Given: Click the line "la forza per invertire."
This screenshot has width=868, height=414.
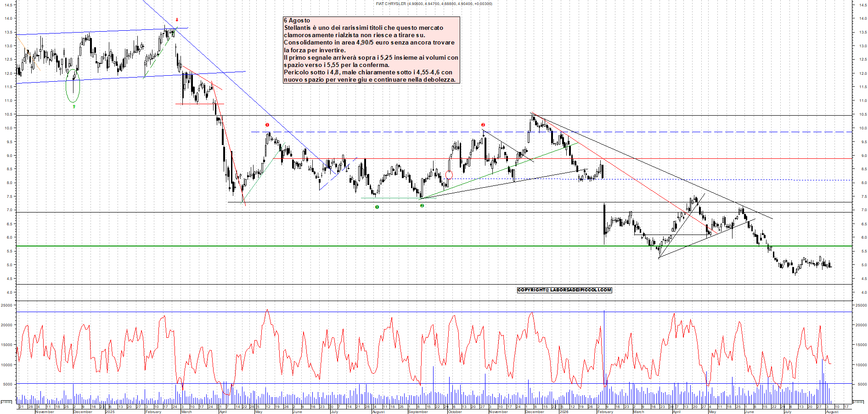Looking at the screenshot, I should 315,50.
